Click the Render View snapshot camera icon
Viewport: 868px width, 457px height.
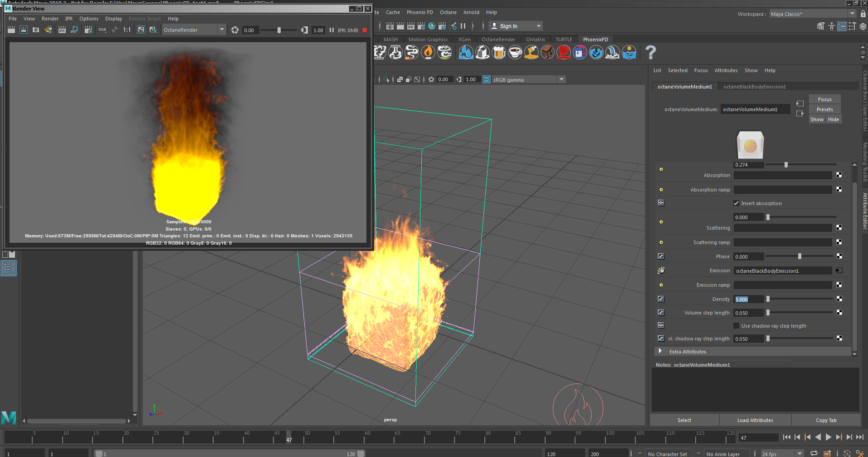click(x=36, y=30)
